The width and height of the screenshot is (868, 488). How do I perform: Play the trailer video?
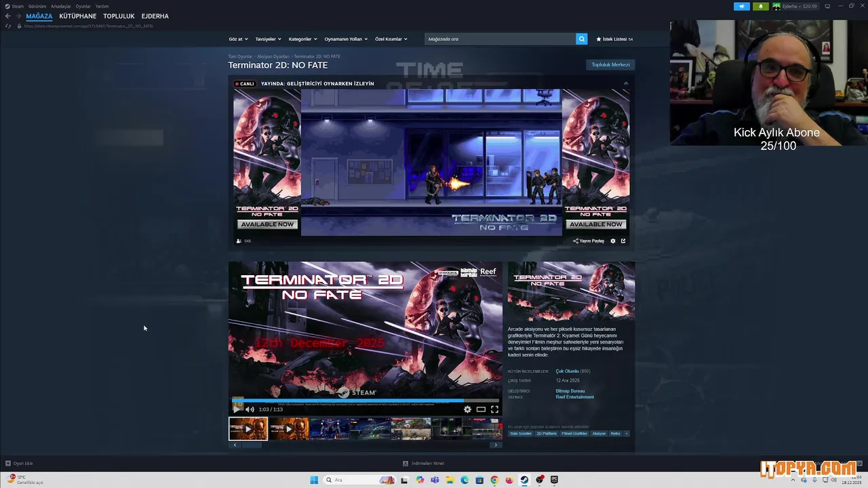pyautogui.click(x=236, y=409)
